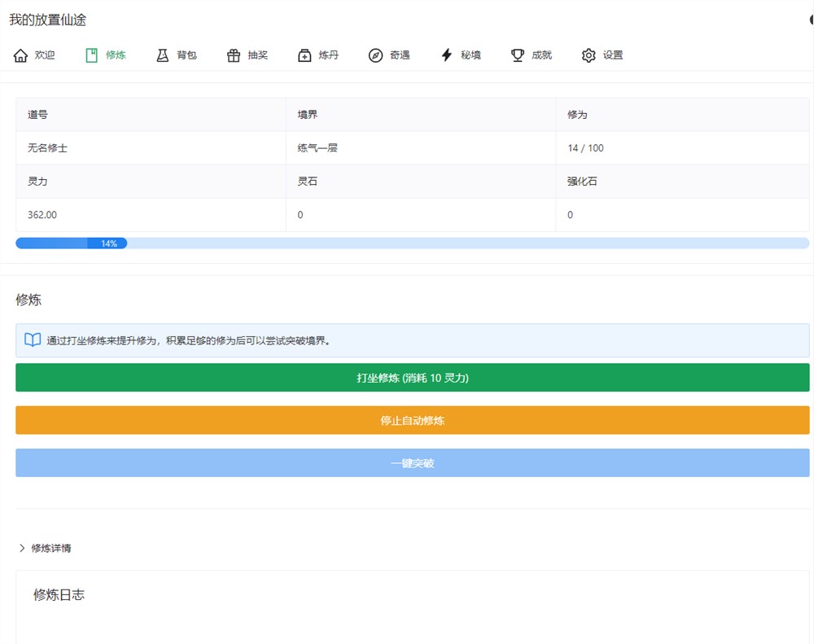Click the blue 一键突破 button
Image resolution: width=814 pixels, height=644 pixels.
point(412,462)
